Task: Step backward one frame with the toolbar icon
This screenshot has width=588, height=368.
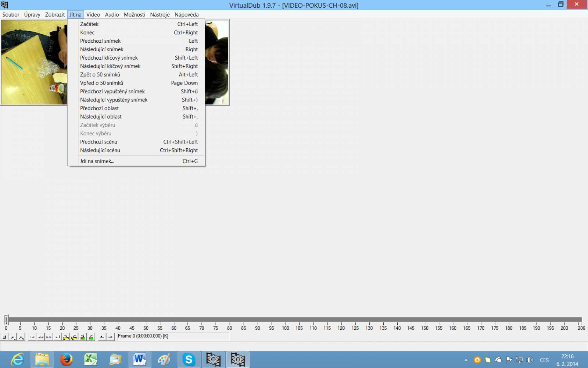Action: [x=40, y=337]
